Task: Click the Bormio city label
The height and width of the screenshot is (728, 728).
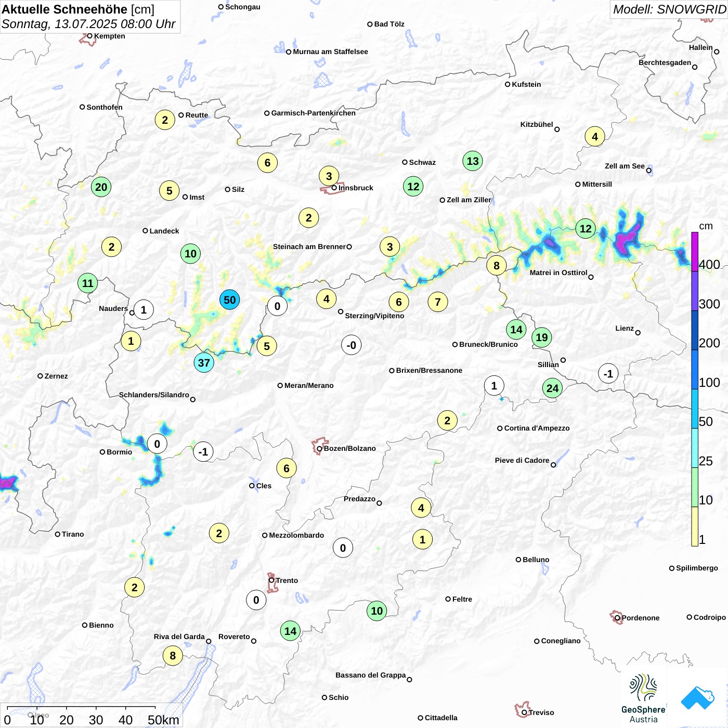Action: (x=119, y=452)
